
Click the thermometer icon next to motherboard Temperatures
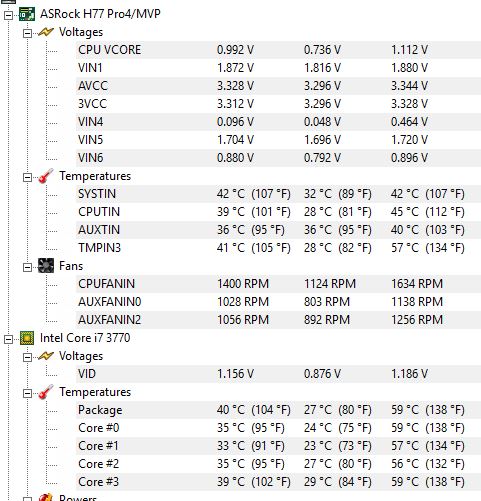click(46, 176)
